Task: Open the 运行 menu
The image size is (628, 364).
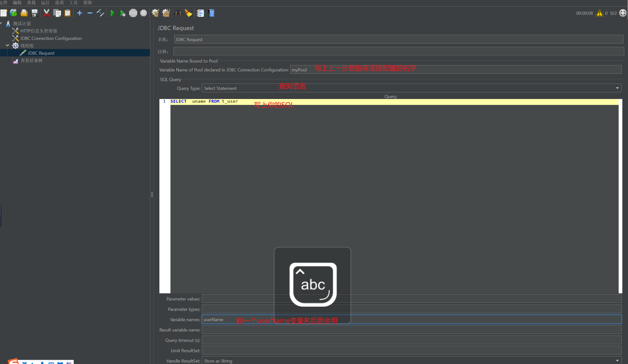Action: pyautogui.click(x=45, y=2)
